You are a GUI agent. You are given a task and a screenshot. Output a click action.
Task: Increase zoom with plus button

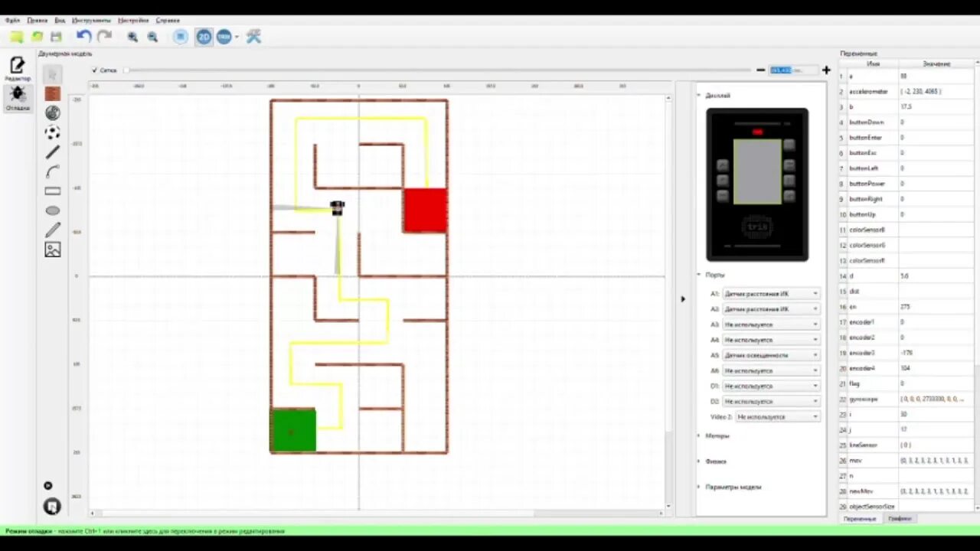[826, 70]
